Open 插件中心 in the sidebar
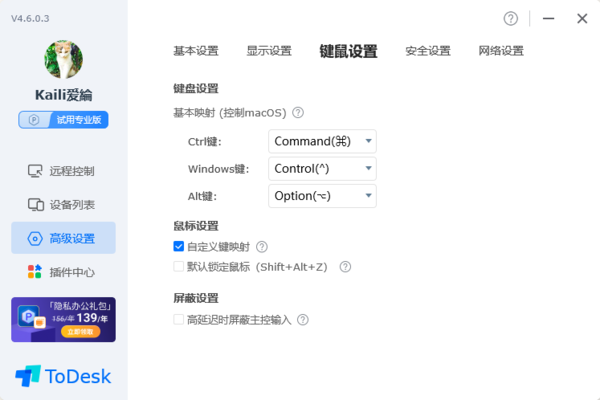The width and height of the screenshot is (600, 400). tap(64, 272)
